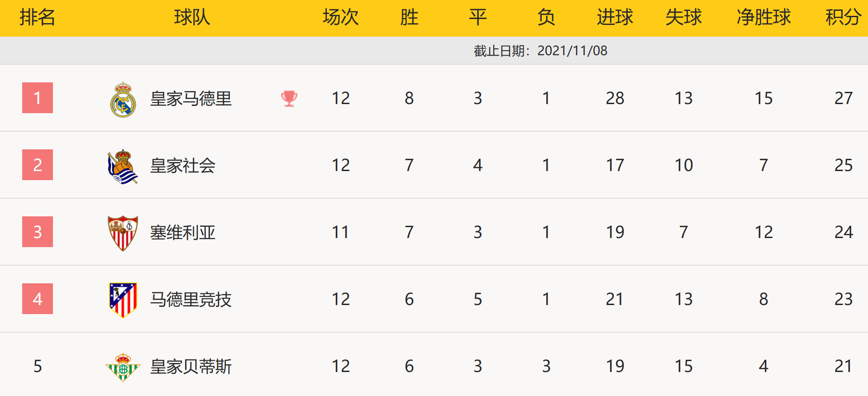The image size is (868, 396).
Task: Open the 马德里竞技 team name
Action: (x=191, y=300)
